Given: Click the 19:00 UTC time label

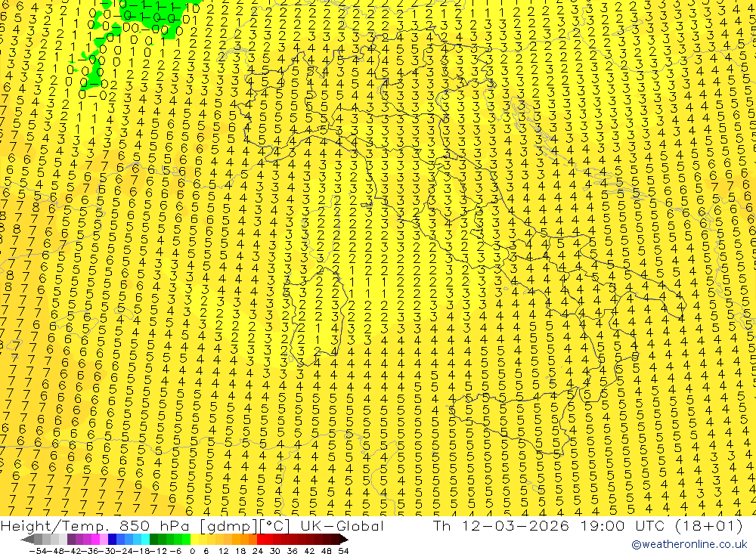Looking at the screenshot, I should (x=622, y=525).
